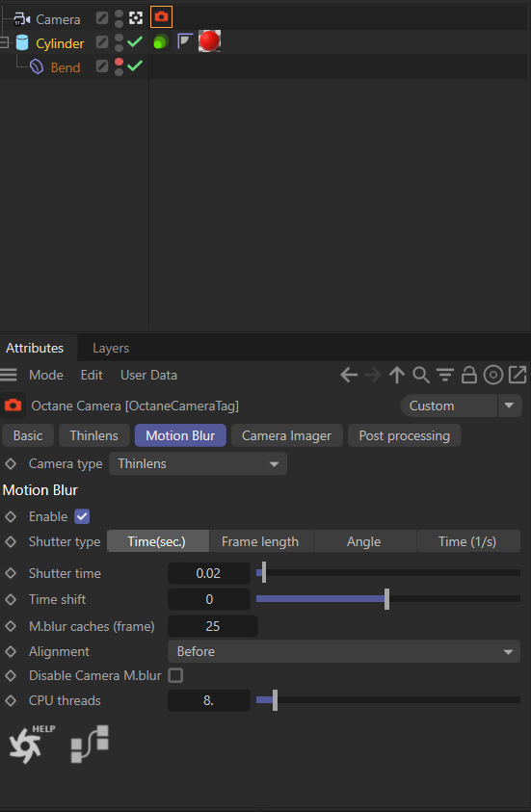Screen dimensions: 531x812
Task: Select the Frame length shutter type
Action: [x=260, y=541]
